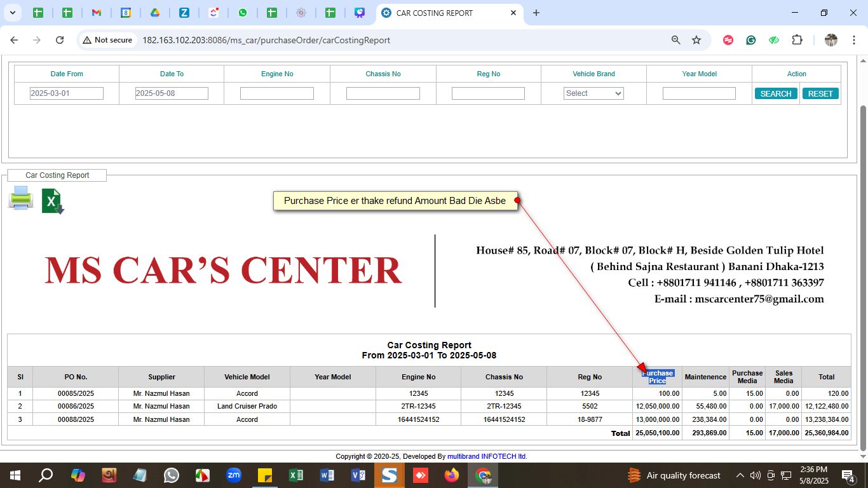868x488 pixels.
Task: Focus the Engine No input
Action: [277, 93]
